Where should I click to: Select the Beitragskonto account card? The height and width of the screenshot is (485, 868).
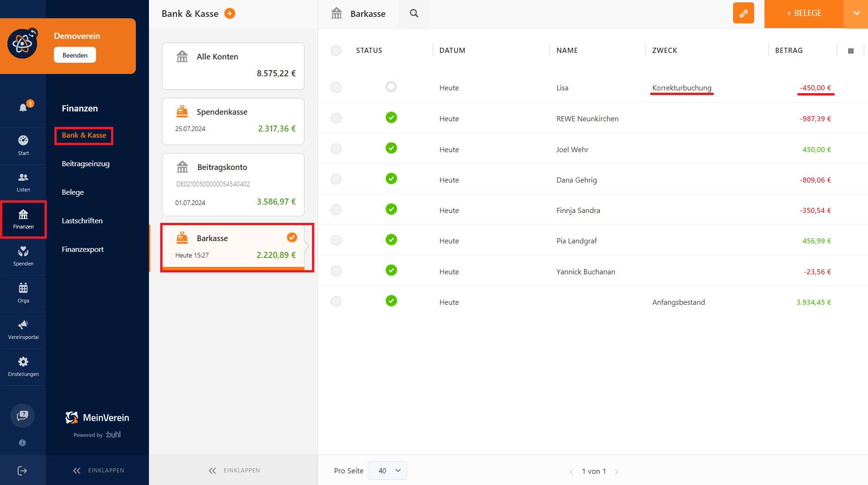tap(233, 184)
